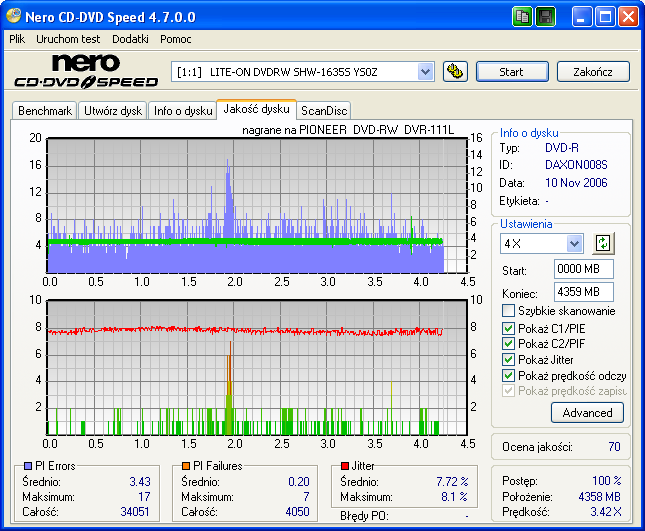This screenshot has height=531, width=645.
Task: Click the quality score 70
Action: tap(614, 447)
